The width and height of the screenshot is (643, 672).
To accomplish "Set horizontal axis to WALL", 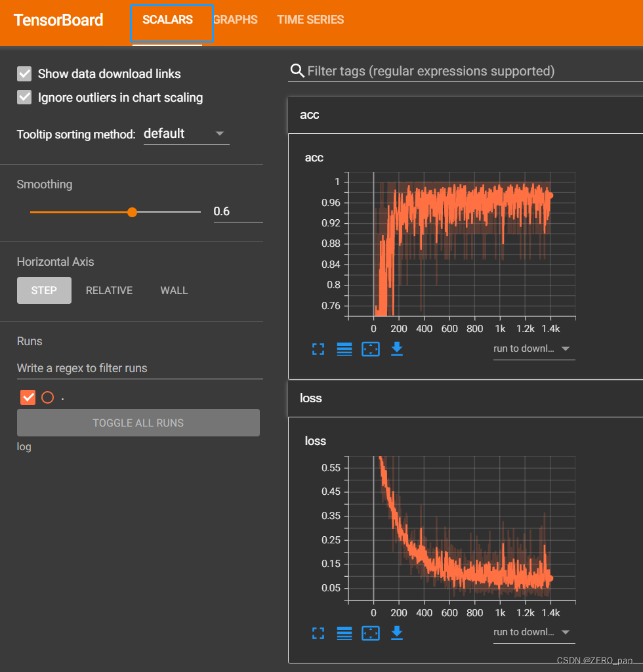I will [174, 290].
